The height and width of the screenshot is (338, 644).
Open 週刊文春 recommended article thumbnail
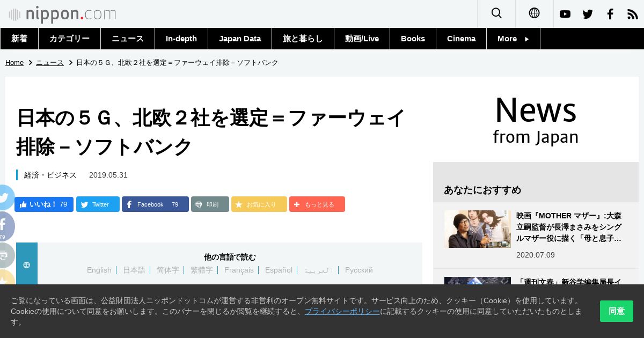coord(477,281)
